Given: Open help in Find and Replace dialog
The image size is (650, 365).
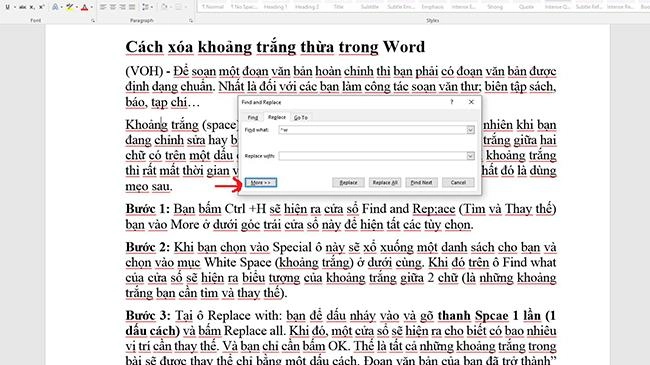Looking at the screenshot, I should (x=452, y=102).
